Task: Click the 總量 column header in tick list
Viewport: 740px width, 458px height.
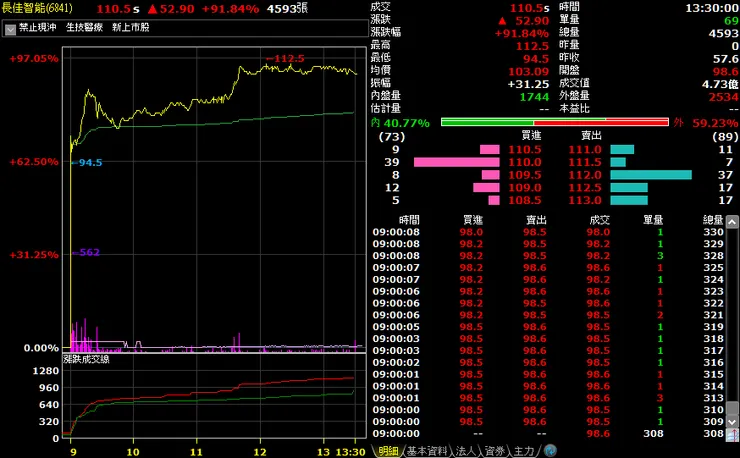Action: tap(713, 220)
